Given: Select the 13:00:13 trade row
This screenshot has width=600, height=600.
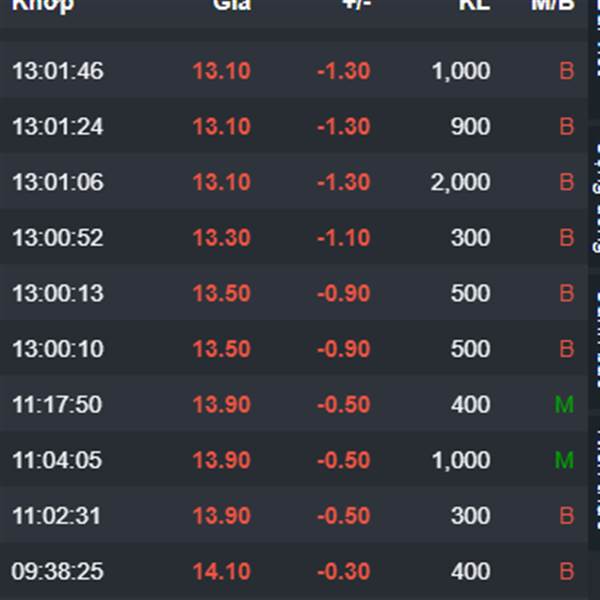Looking at the screenshot, I should pyautogui.click(x=294, y=293).
